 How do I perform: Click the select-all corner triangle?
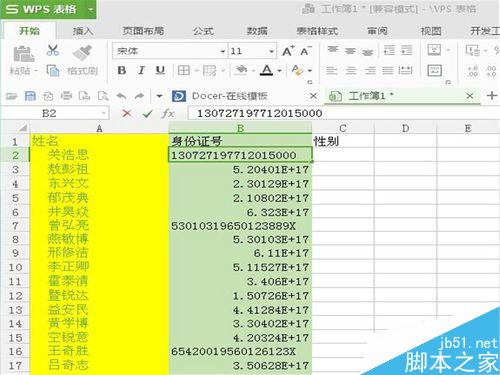pos(22,128)
